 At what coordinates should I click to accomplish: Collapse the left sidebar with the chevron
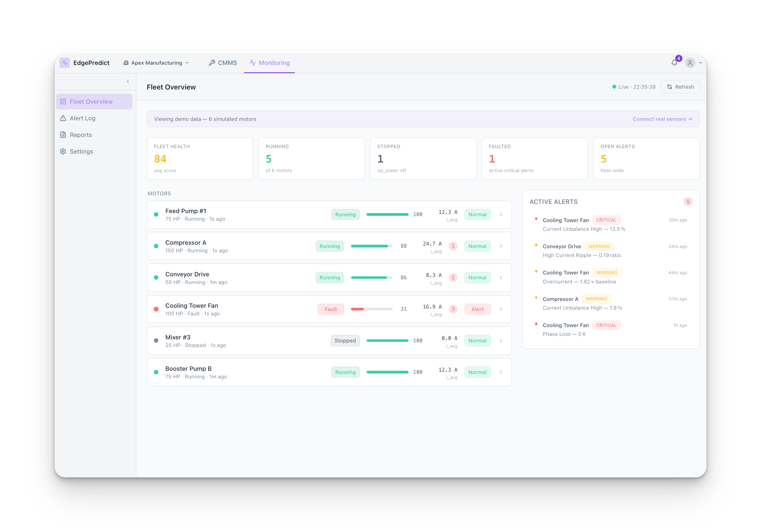128,82
